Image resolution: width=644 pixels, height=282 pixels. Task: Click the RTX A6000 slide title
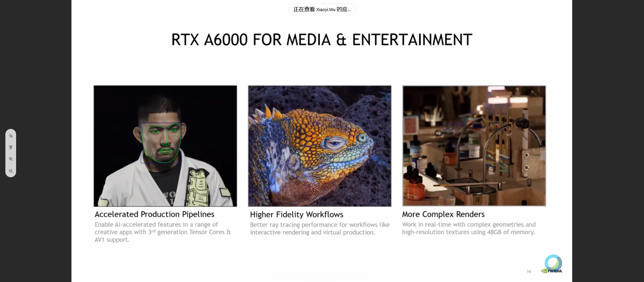coord(322,40)
